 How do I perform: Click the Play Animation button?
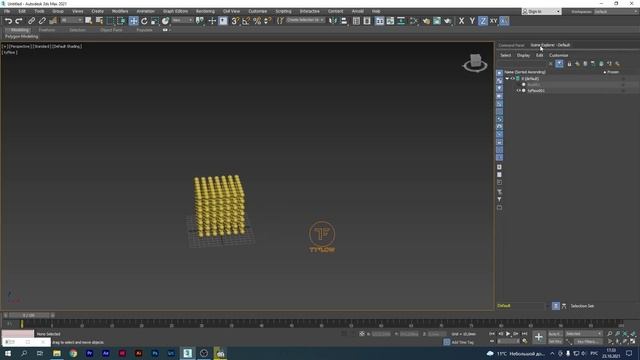tap(508, 334)
